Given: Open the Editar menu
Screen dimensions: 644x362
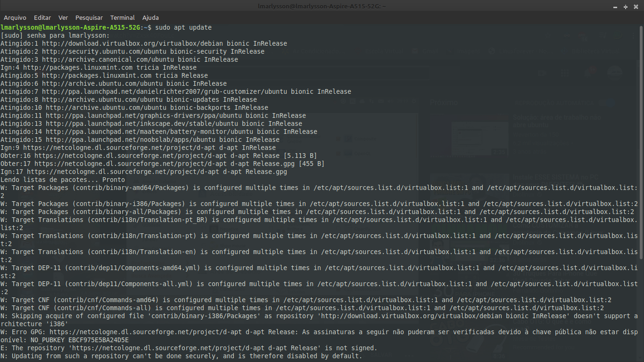Looking at the screenshot, I should 42,17.
